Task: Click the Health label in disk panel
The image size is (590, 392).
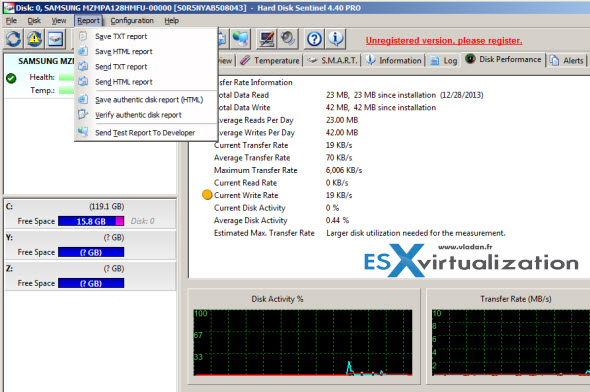Action: 42,77
